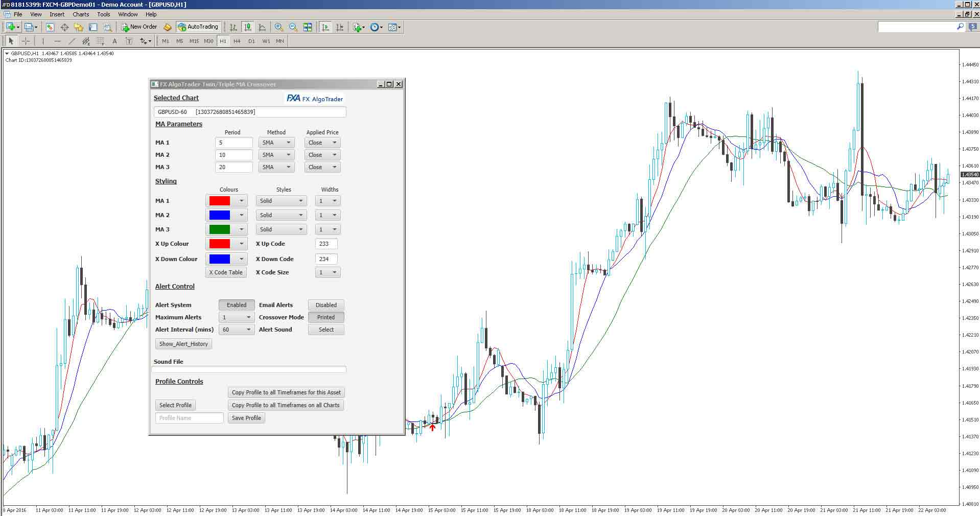Click the Profile Name input field
The height and width of the screenshot is (516, 980).
[189, 417]
